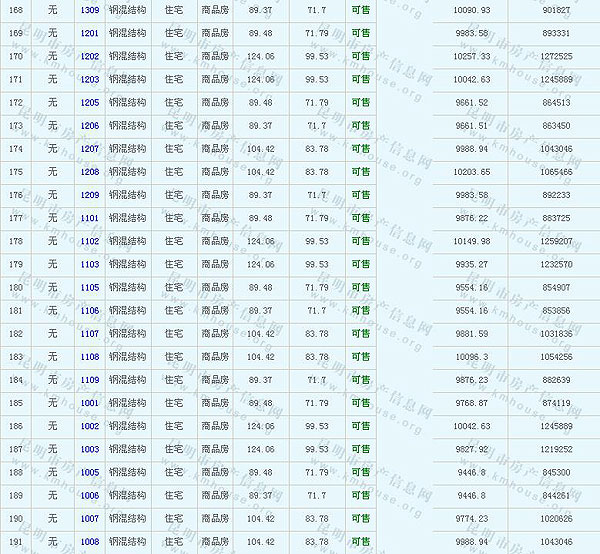Image resolution: width=600 pixels, height=554 pixels.
Task: Select room number 1102
Action: coord(90,241)
